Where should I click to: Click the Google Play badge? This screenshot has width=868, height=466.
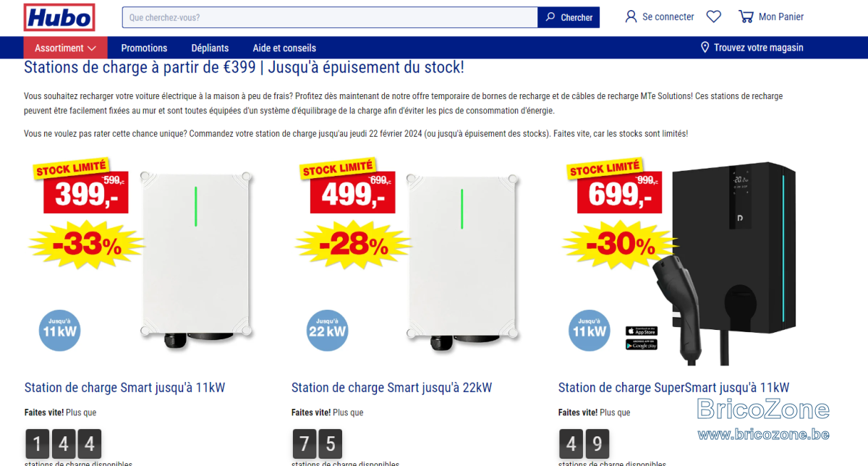(x=642, y=344)
